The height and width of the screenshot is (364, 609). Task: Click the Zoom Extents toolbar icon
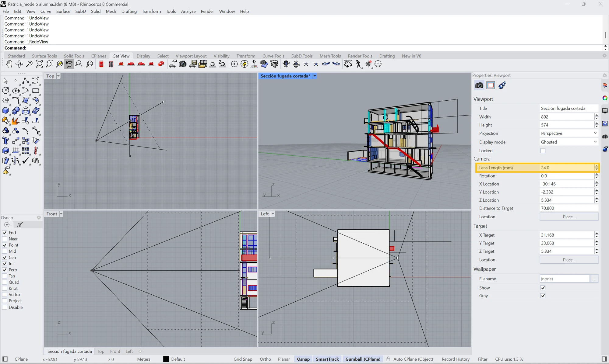tap(39, 64)
